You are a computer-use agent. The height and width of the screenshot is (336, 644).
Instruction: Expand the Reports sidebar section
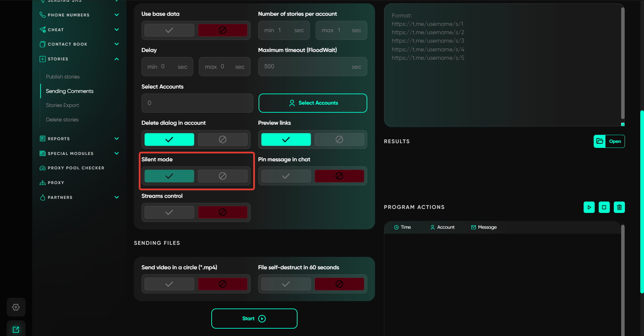pos(116,138)
